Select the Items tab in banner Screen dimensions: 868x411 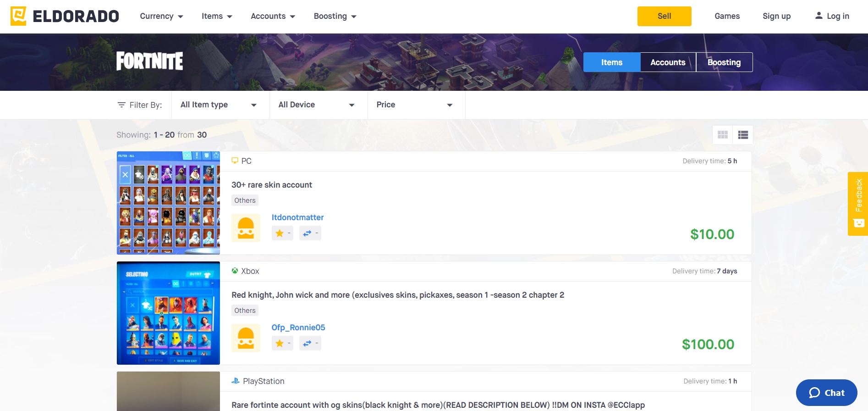click(x=612, y=62)
